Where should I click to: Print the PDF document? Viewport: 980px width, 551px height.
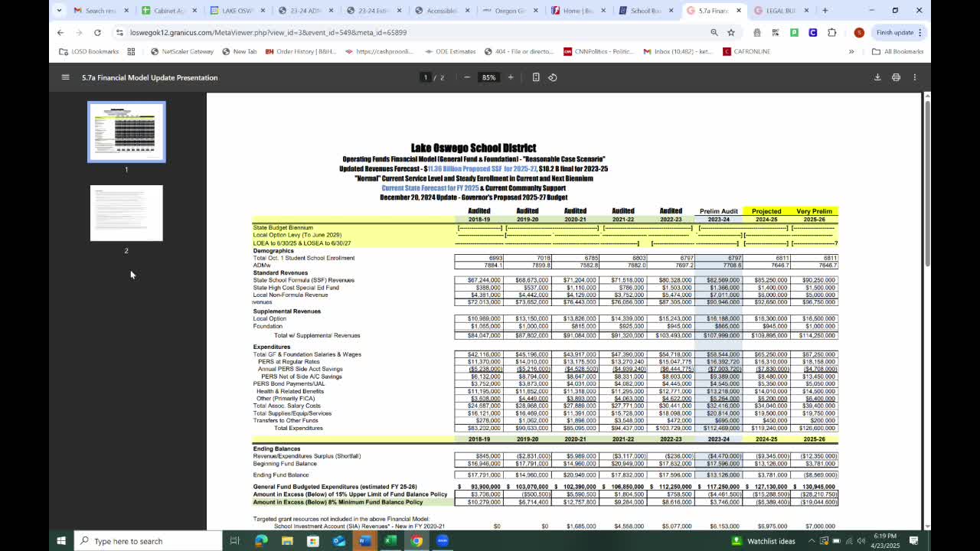point(896,77)
